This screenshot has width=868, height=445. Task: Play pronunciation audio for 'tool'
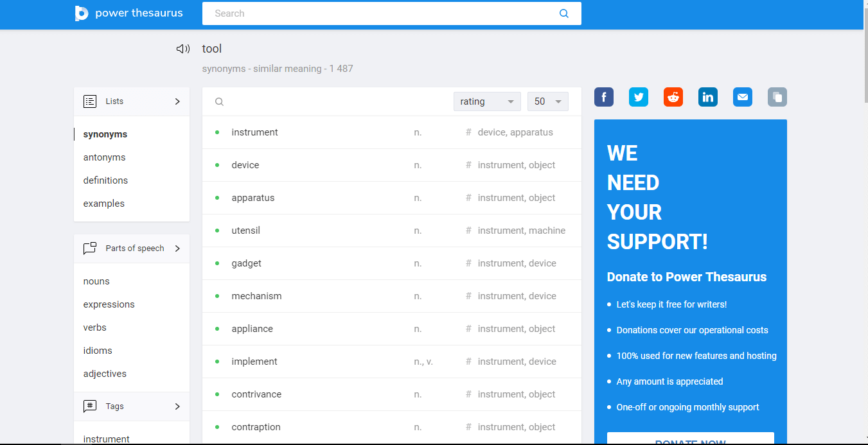(x=183, y=49)
